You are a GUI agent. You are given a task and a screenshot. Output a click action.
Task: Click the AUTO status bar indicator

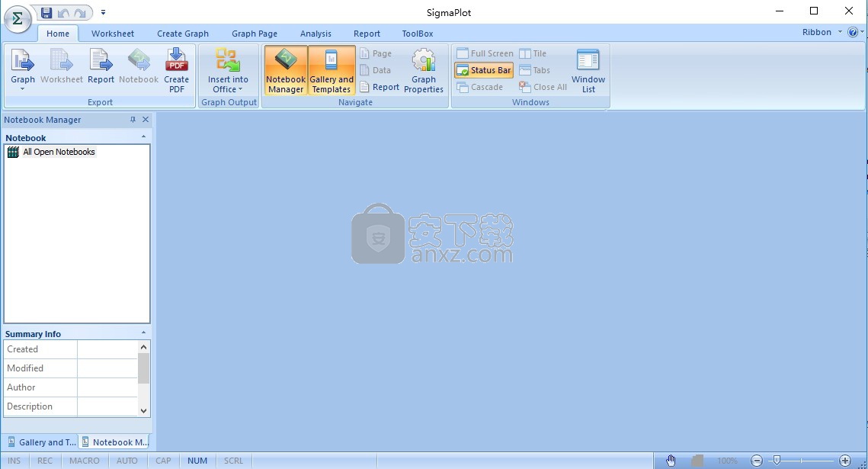pyautogui.click(x=127, y=461)
